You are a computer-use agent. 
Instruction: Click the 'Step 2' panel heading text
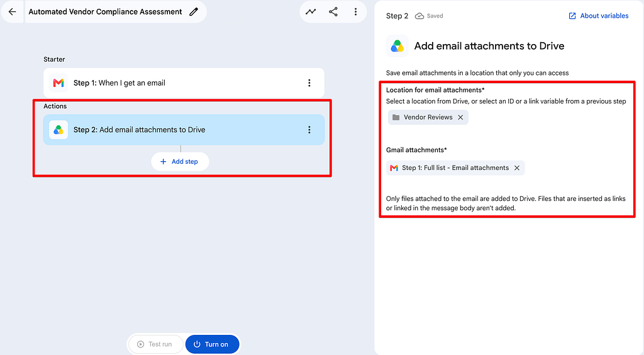[x=397, y=16]
